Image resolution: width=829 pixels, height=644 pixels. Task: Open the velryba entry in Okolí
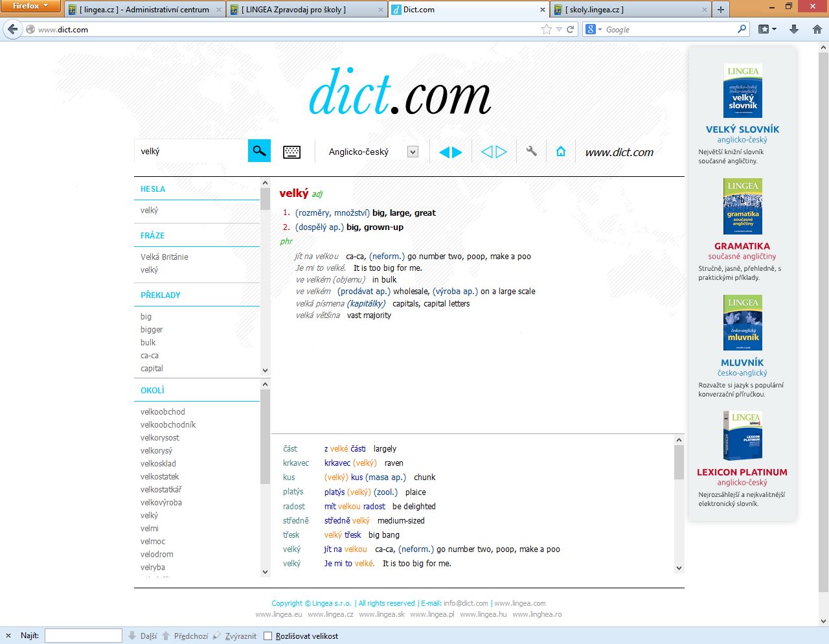click(153, 567)
